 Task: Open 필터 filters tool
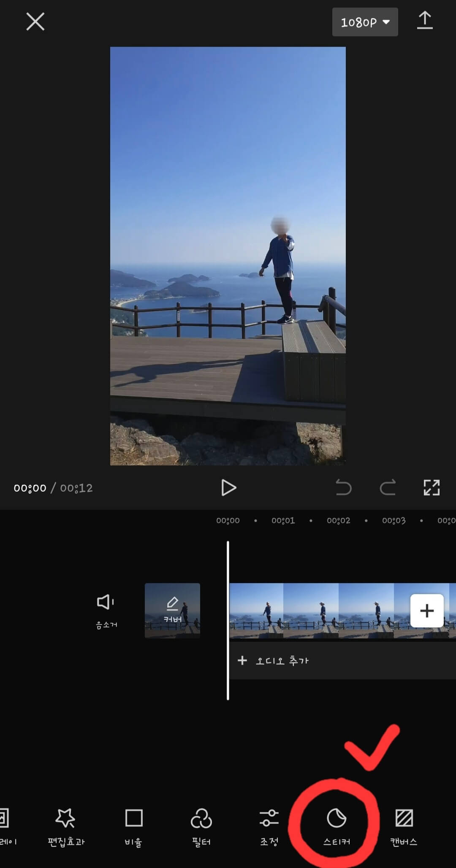[201, 828]
